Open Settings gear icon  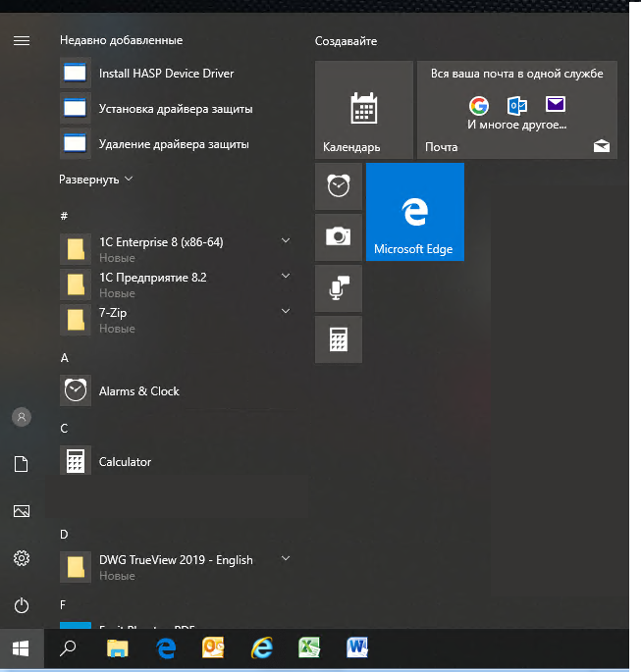coord(22,558)
